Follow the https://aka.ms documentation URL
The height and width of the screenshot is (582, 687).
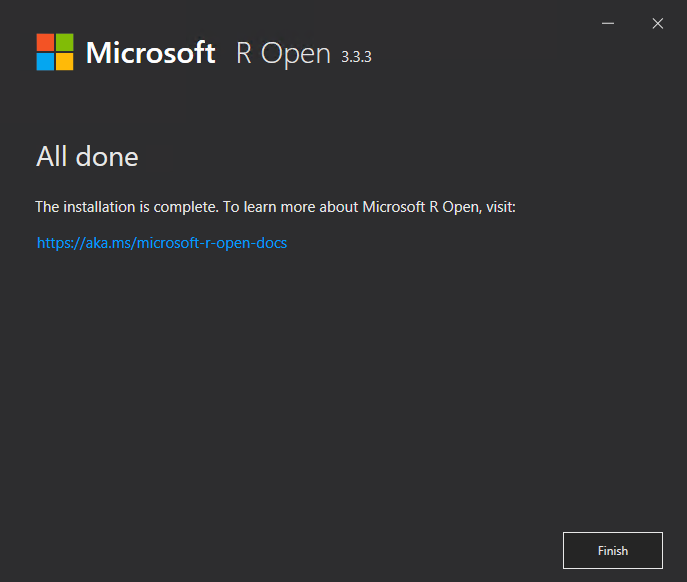coord(162,242)
